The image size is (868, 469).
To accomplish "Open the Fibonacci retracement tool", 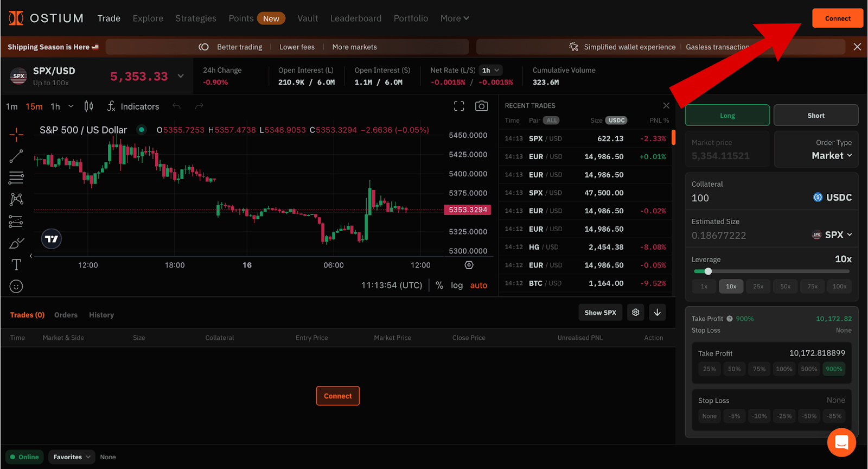I will click(16, 178).
